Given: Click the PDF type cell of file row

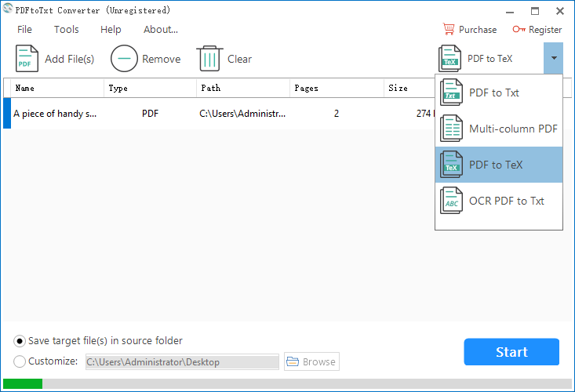Looking at the screenshot, I should click(x=150, y=114).
